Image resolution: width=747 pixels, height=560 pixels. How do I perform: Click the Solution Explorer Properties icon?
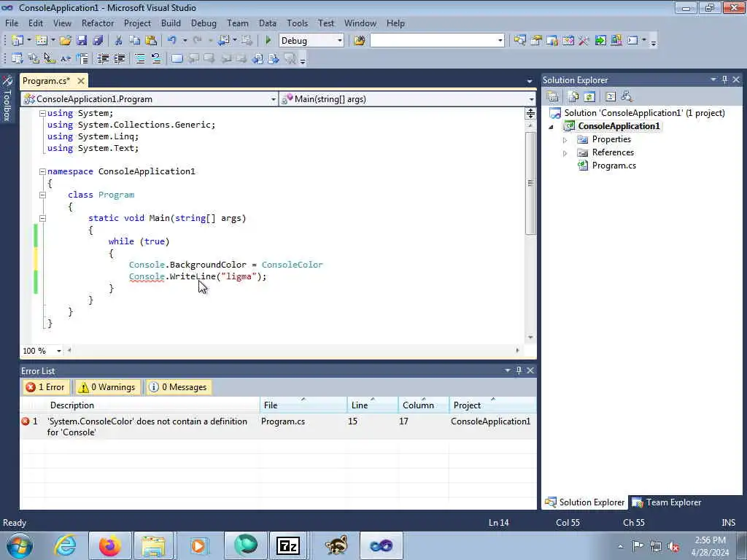pos(553,97)
